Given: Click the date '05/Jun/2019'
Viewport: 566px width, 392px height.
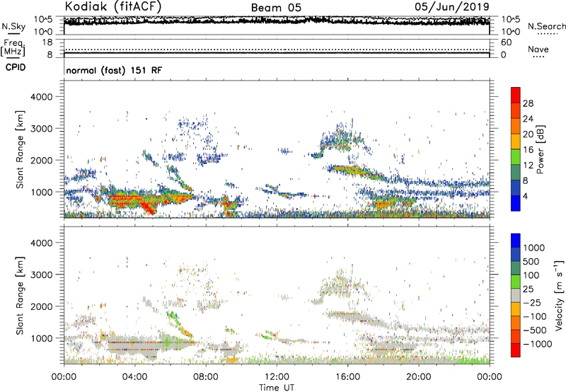Looking at the screenshot, I should (452, 6).
